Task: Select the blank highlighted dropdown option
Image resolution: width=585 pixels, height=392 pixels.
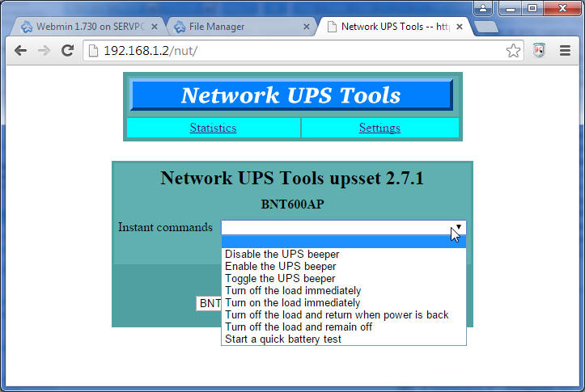Action: click(x=344, y=242)
